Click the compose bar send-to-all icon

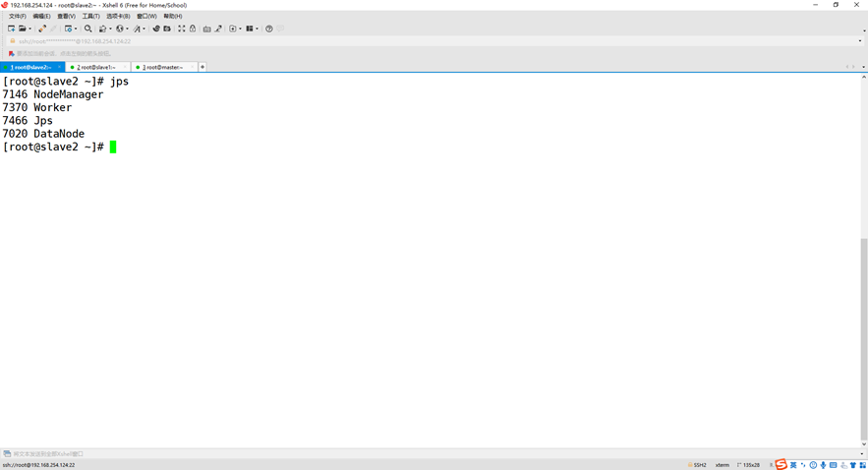pyautogui.click(x=7, y=454)
